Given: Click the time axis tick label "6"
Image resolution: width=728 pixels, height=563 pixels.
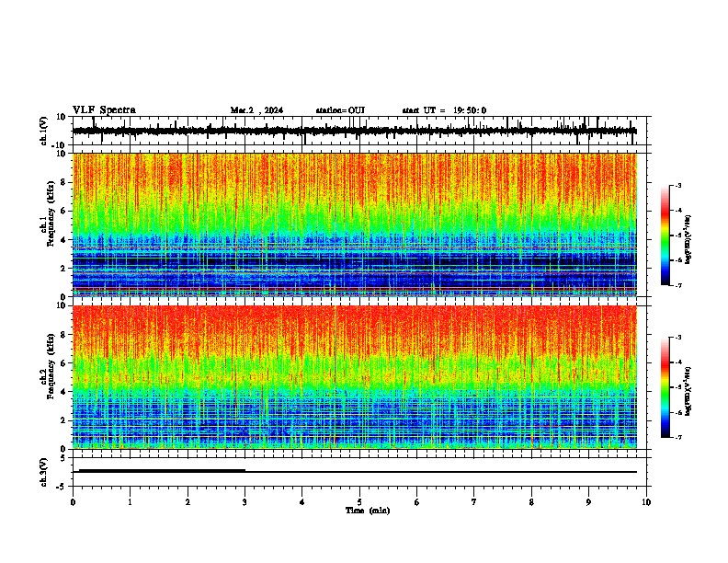Looking at the screenshot, I should point(417,502).
